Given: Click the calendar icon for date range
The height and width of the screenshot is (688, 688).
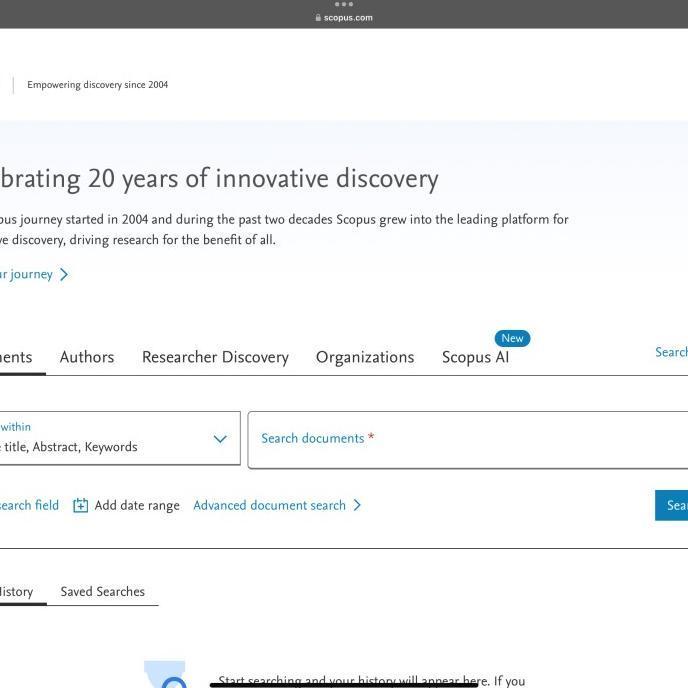Looking at the screenshot, I should [80, 505].
